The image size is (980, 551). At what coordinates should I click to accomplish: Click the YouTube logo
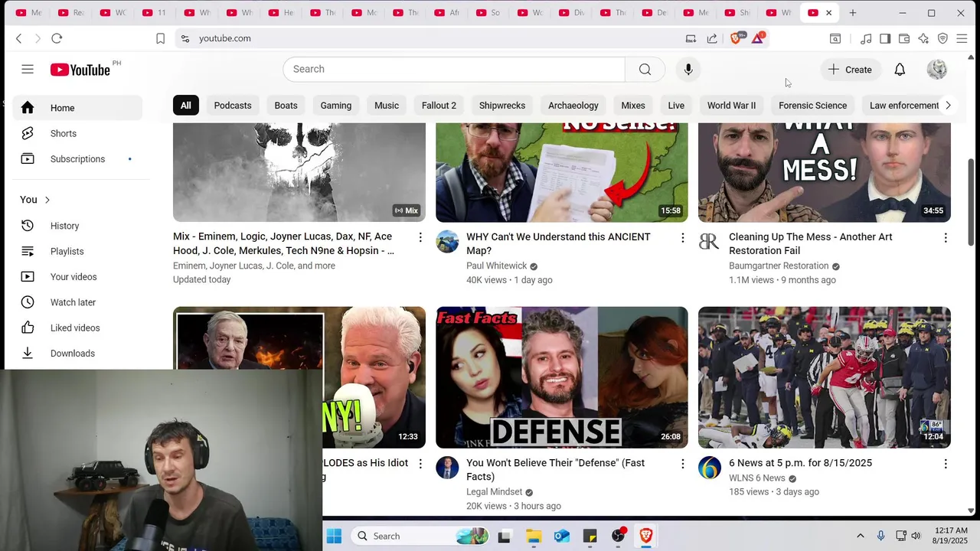pos(80,70)
